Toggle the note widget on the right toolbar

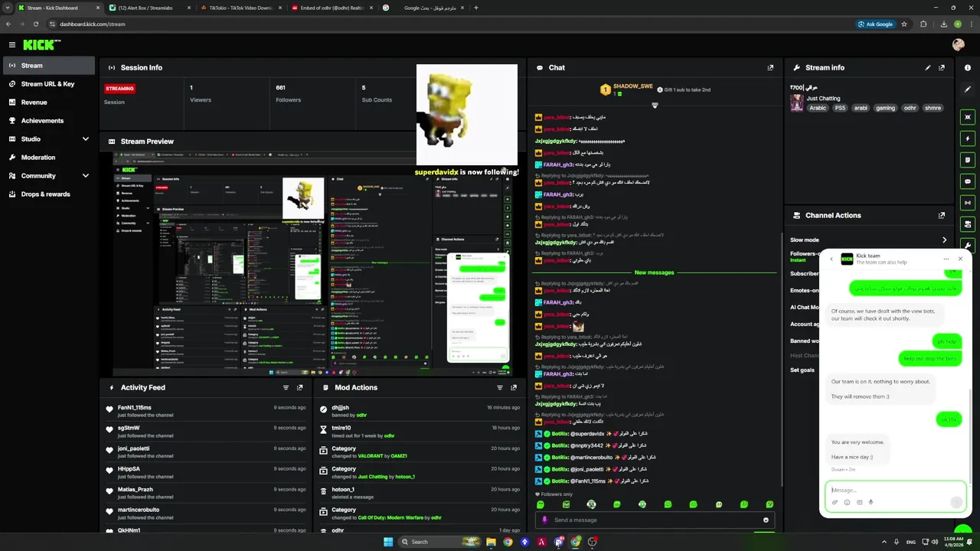(x=968, y=160)
